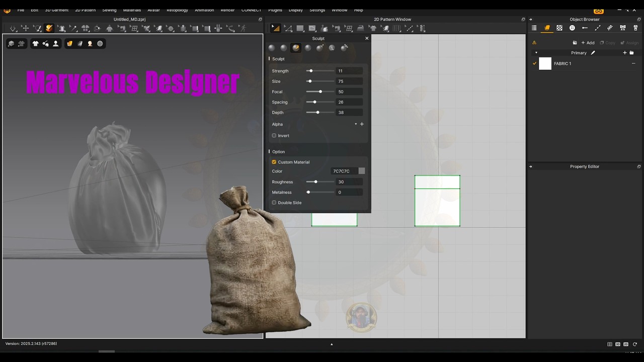Select the Rectangle tool in 2D toolbar
Viewport: 644px width, 362px height.
300,29
